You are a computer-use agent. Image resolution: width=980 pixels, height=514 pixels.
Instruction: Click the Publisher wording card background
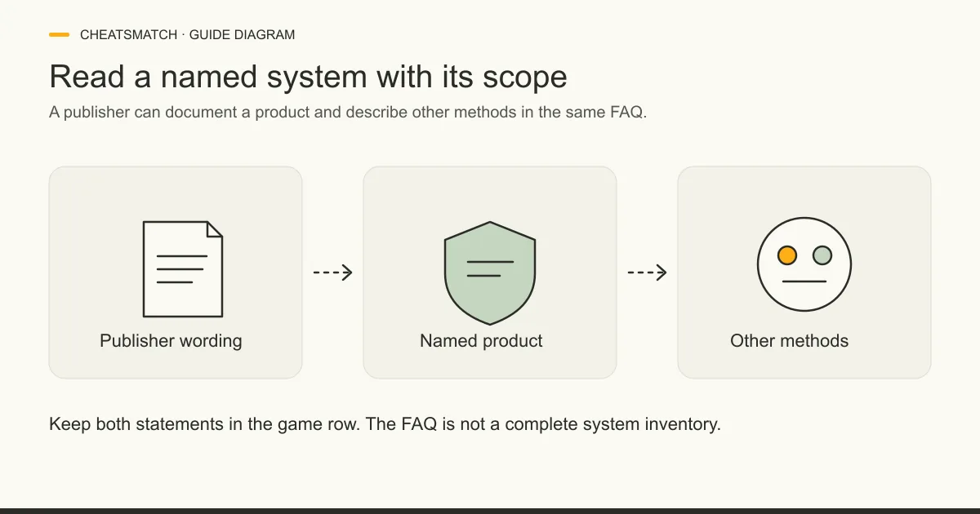click(176, 273)
